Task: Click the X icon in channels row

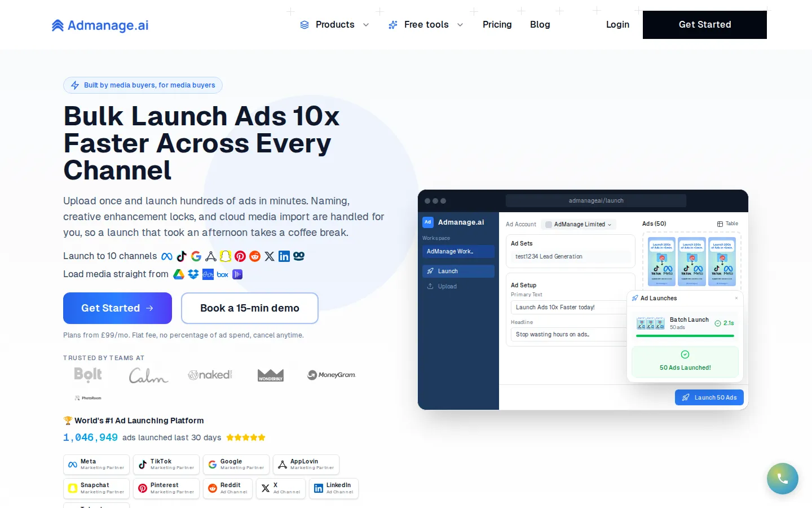Action: (x=270, y=256)
